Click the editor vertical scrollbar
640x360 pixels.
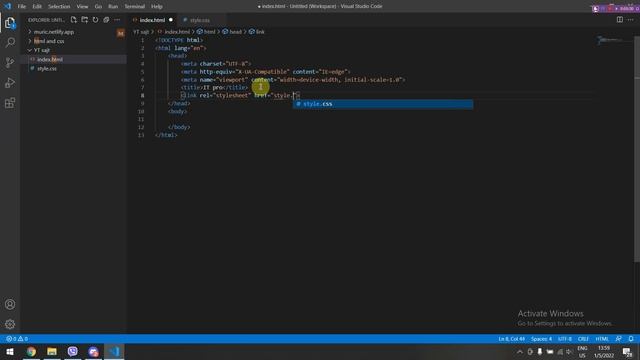click(637, 149)
